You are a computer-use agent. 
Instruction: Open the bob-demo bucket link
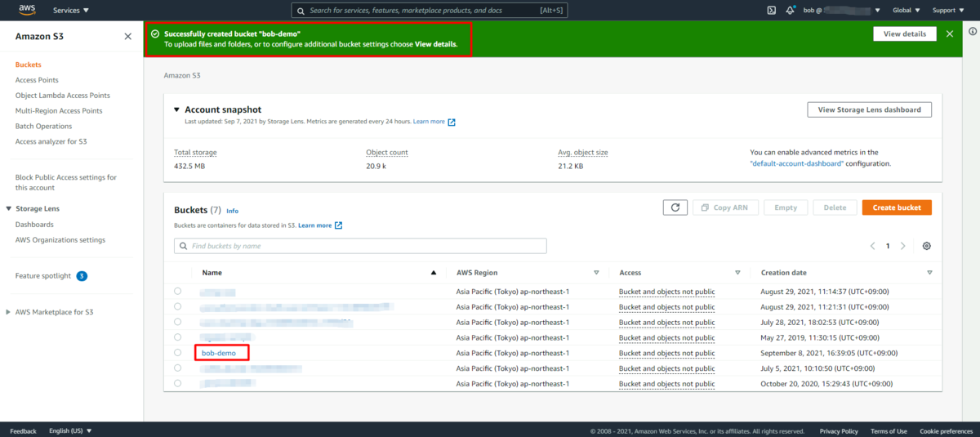(x=219, y=353)
